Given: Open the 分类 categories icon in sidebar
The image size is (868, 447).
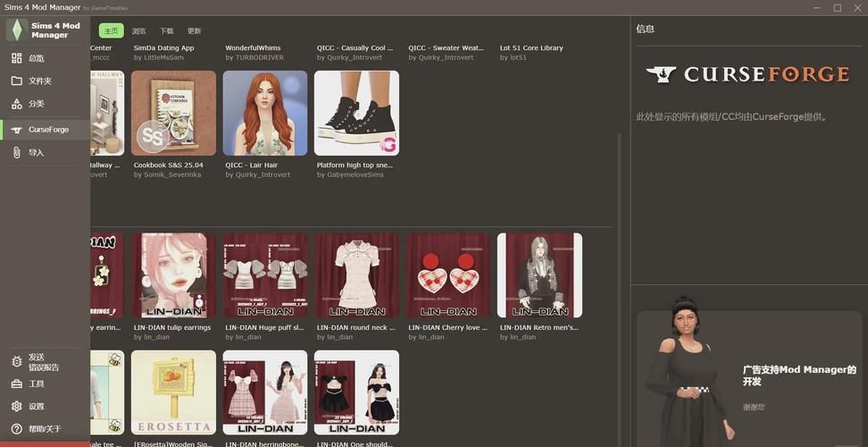Looking at the screenshot, I should click(x=17, y=104).
